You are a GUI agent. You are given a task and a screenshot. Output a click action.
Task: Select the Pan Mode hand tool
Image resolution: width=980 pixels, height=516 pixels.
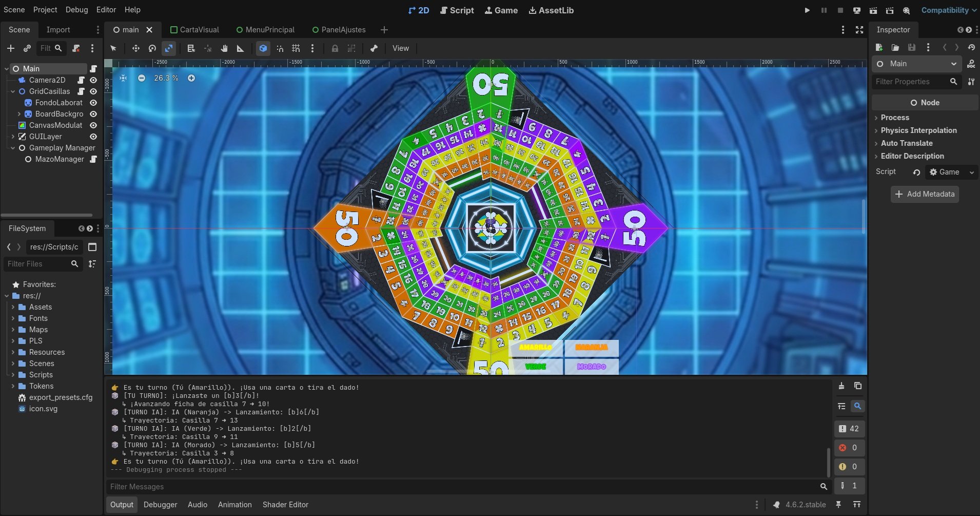[224, 48]
